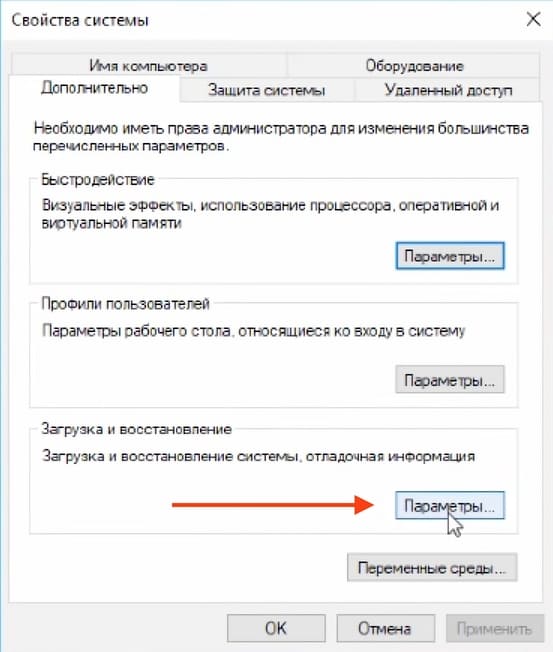Go to the Защита системы tab

[267, 90]
